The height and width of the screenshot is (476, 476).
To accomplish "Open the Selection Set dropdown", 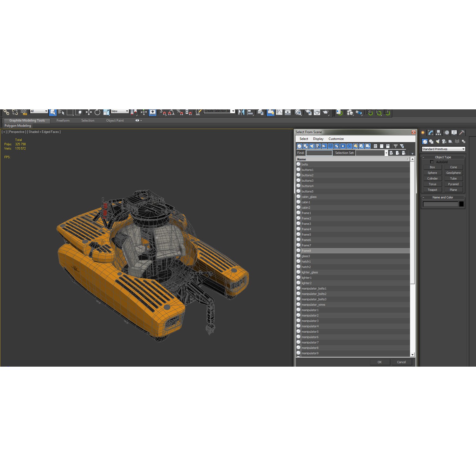I will [x=386, y=153].
